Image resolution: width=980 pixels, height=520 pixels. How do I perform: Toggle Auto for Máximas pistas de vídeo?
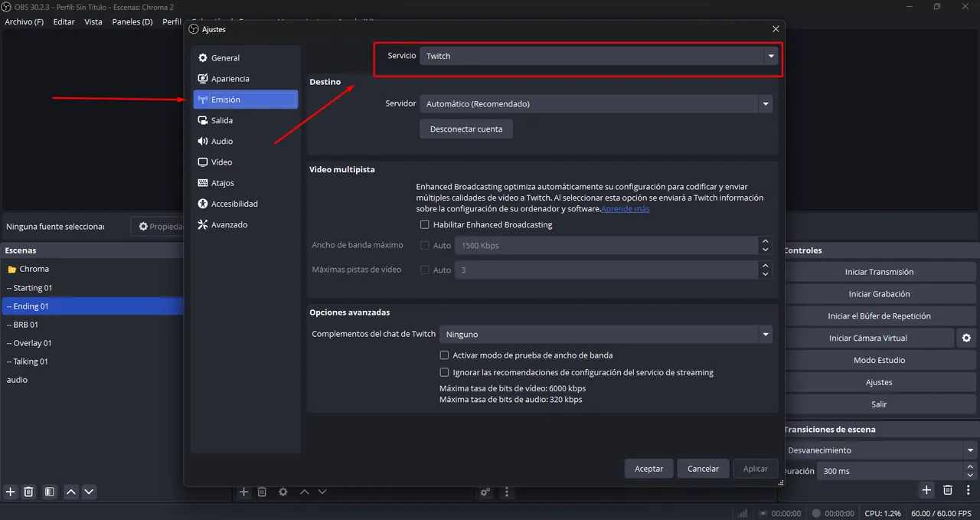[424, 270]
